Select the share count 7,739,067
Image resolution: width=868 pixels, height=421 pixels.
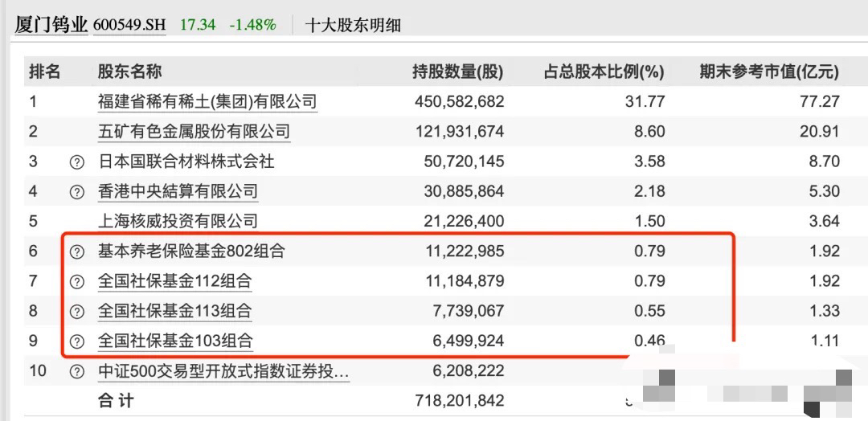469,311
